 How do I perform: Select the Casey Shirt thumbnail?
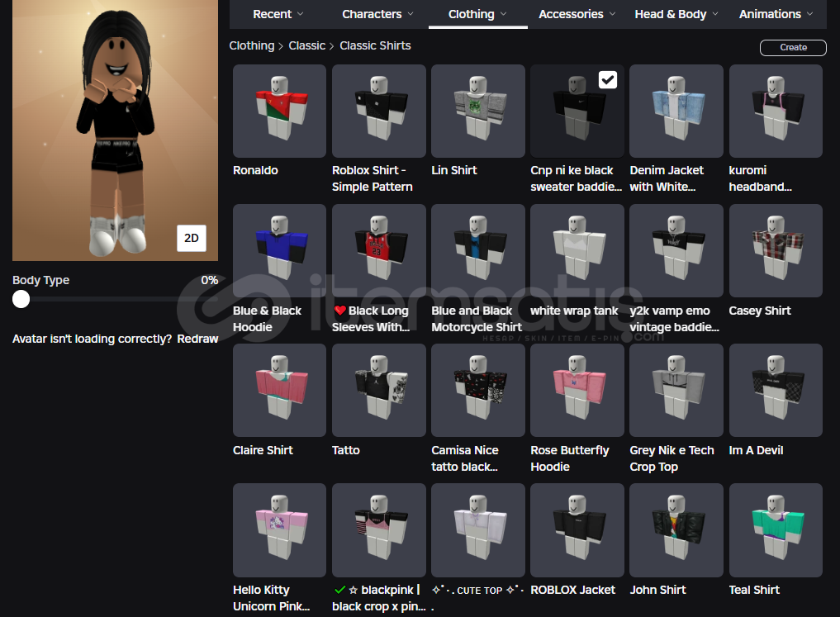(776, 250)
